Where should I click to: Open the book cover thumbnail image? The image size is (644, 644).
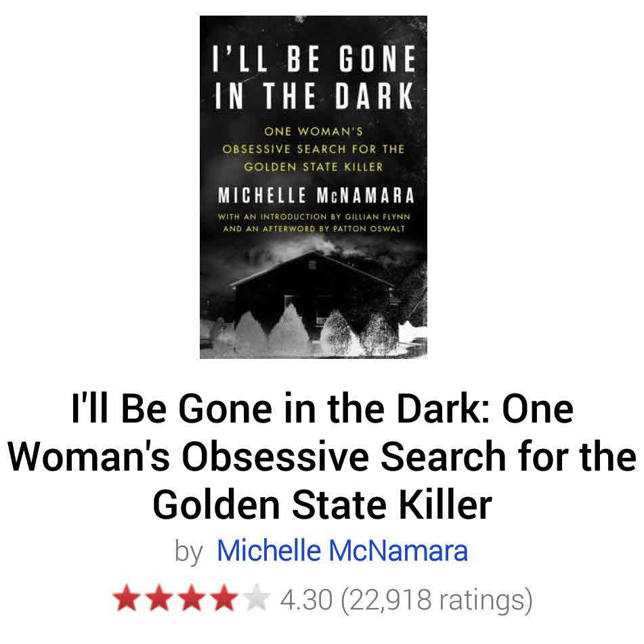314,187
